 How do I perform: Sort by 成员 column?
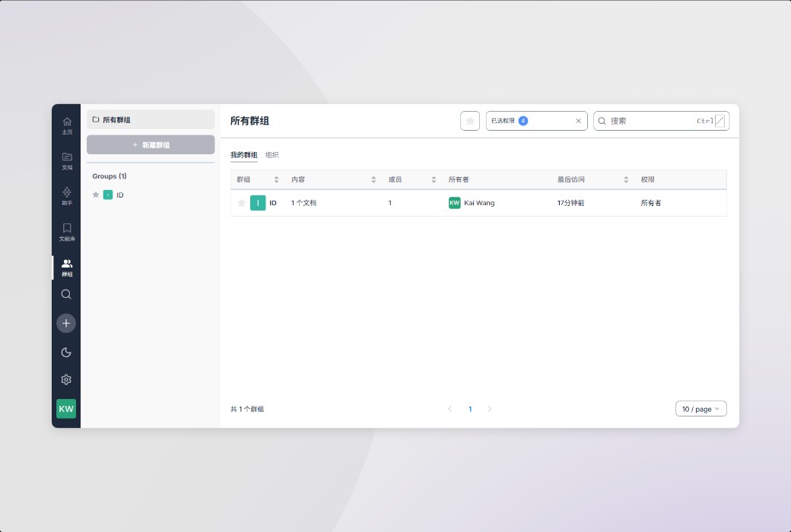pos(434,179)
